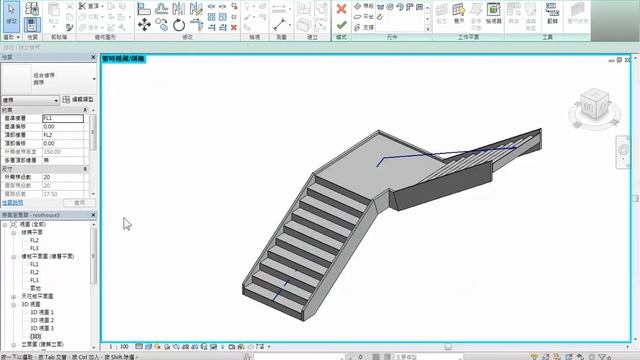Click the 編輯類型 edit type button
Screen dimensions: 640x360
point(78,100)
